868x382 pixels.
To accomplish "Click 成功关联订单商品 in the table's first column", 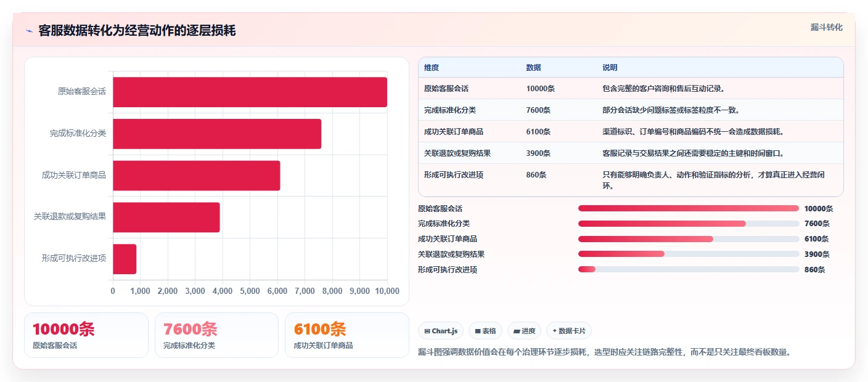I will pyautogui.click(x=454, y=132).
